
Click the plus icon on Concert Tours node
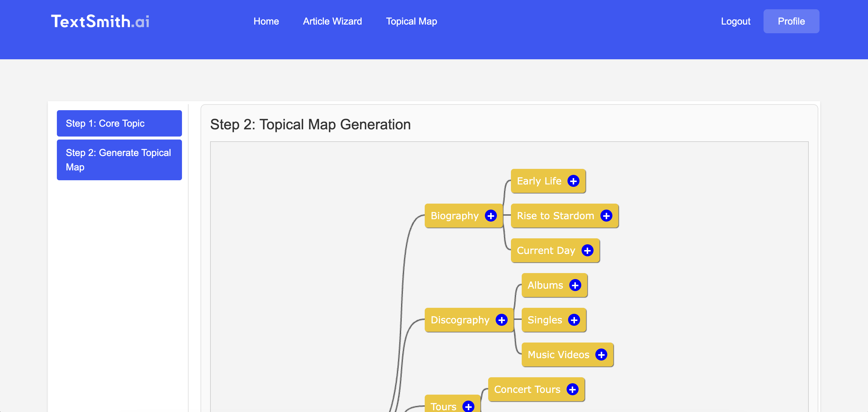tap(572, 390)
